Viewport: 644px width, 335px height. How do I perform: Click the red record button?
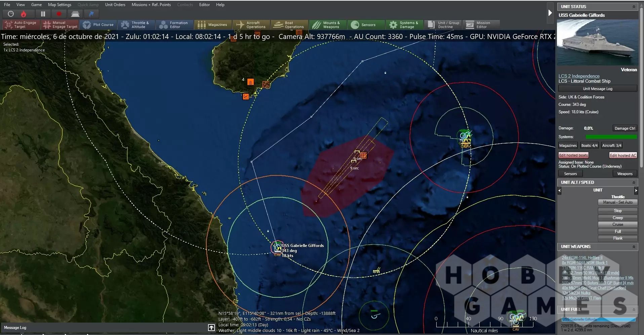point(59,14)
